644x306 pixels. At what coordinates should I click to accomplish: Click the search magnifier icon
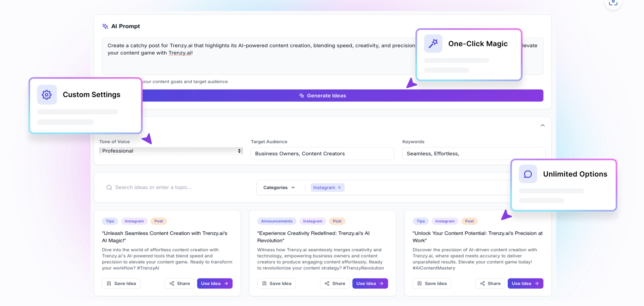pos(109,188)
